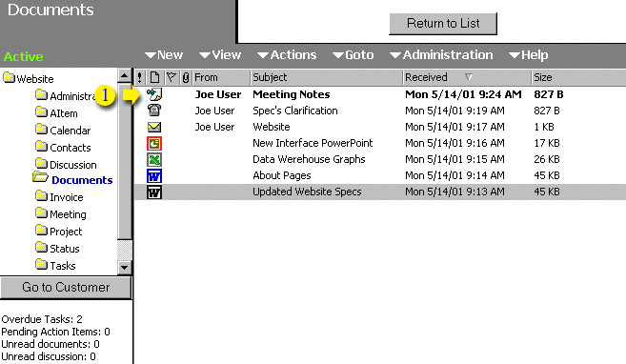Click the envelope icon for Website message
Image resolution: width=626 pixels, height=364 pixels.
click(x=154, y=127)
